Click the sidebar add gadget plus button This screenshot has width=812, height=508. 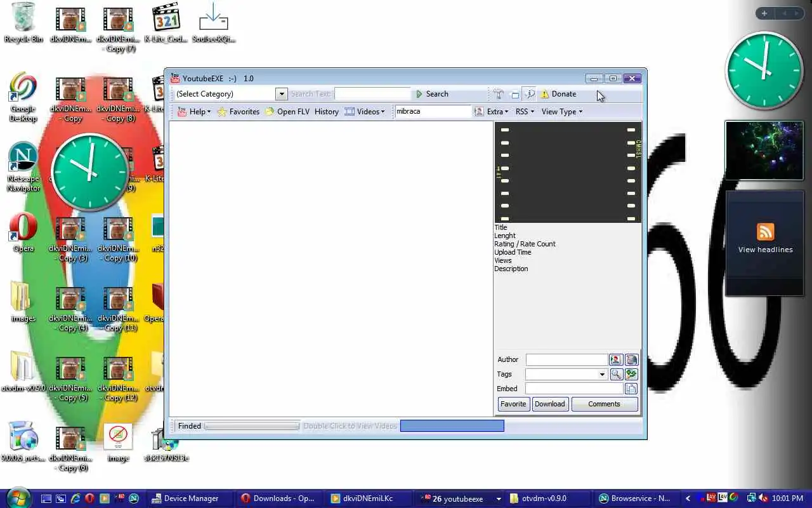click(x=764, y=13)
